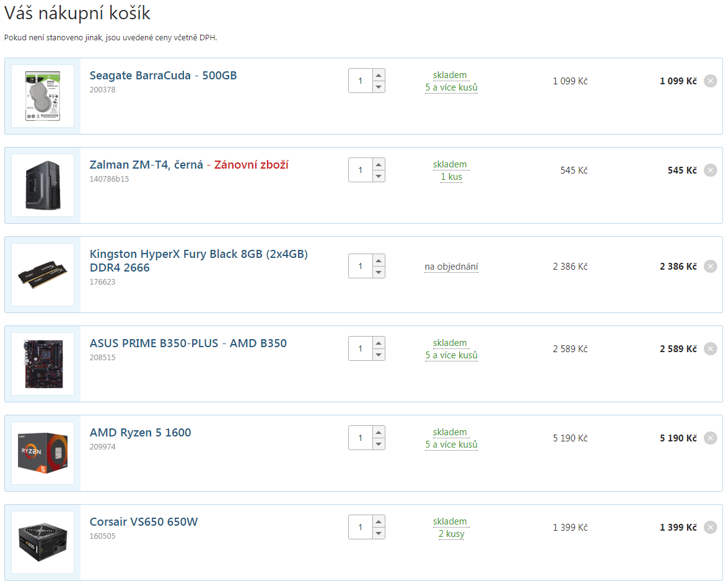Increase AMD Ryzen 5 1600 quantity
This screenshot has width=728, height=584.
(379, 431)
